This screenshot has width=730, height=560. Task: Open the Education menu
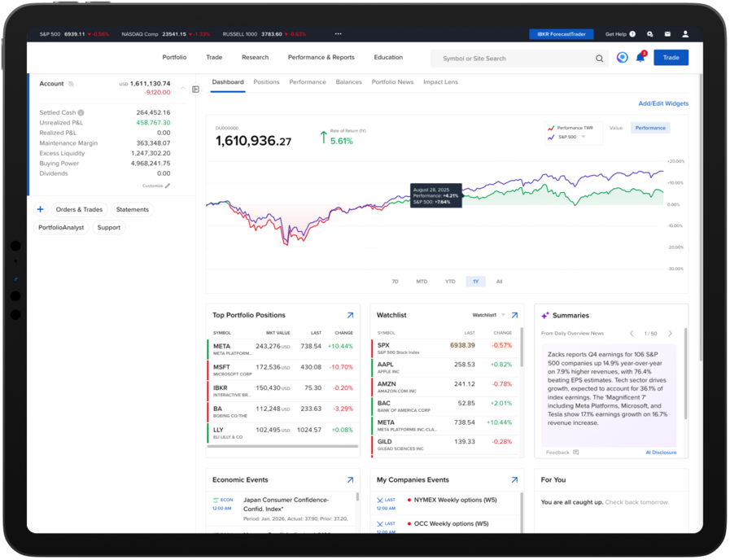(x=388, y=57)
